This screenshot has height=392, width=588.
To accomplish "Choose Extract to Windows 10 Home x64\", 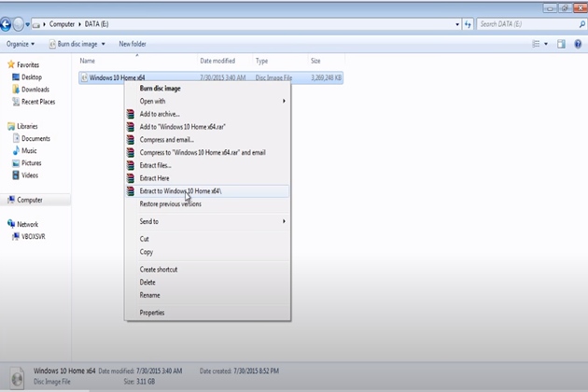I will pyautogui.click(x=180, y=190).
